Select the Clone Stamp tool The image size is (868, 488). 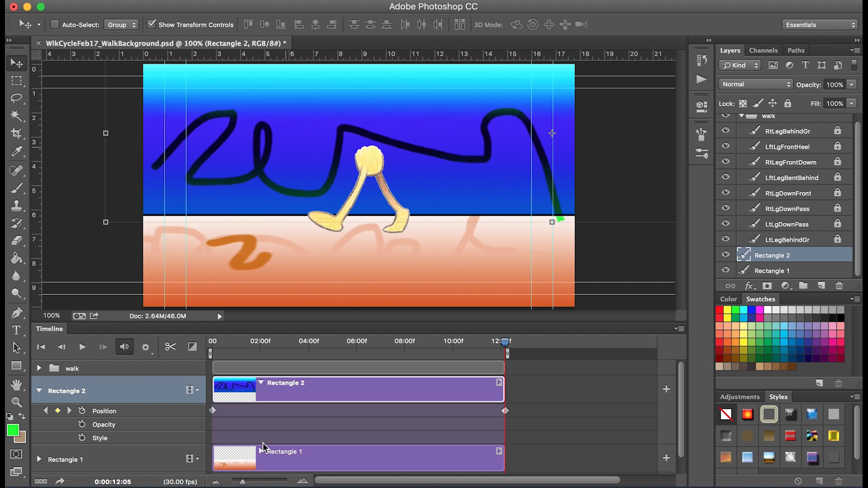[x=16, y=206]
